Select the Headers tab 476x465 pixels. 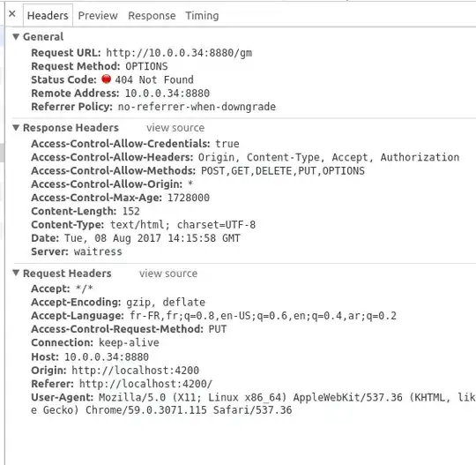click(48, 16)
